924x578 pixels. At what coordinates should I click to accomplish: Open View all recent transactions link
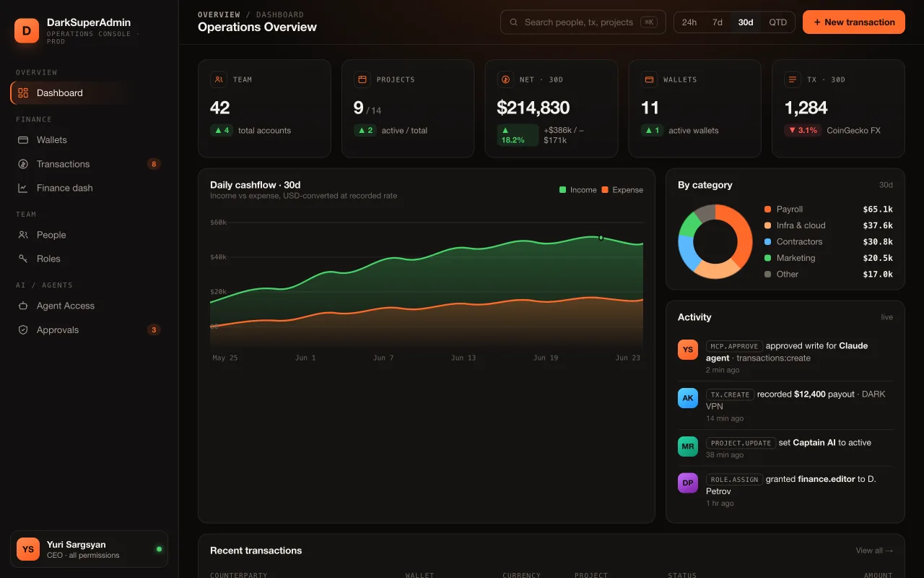[x=874, y=551]
